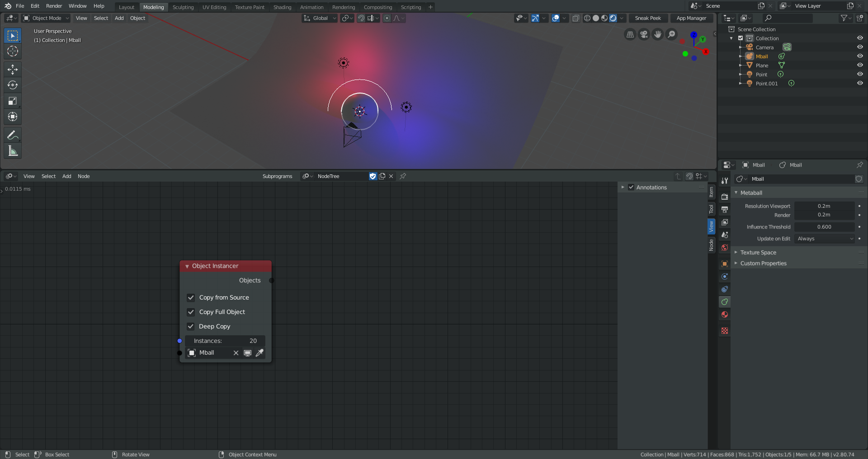Switch to wireframe viewport shading

click(x=587, y=18)
